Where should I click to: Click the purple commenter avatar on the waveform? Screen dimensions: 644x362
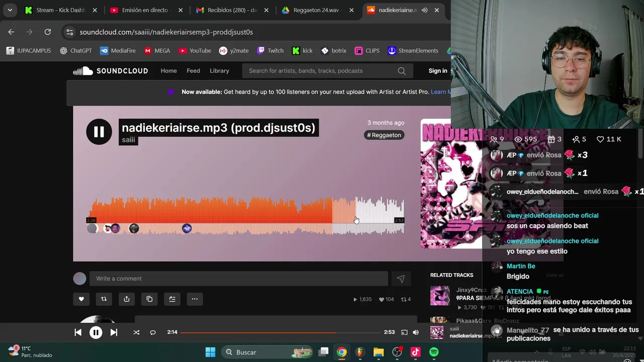coord(187,228)
